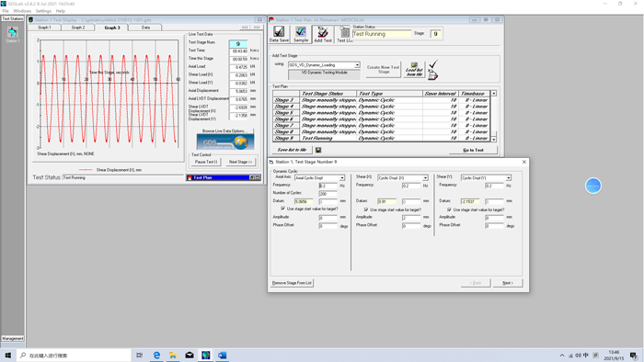Open the Data Save toolbar icon
The width and height of the screenshot is (644, 362).
tap(279, 34)
